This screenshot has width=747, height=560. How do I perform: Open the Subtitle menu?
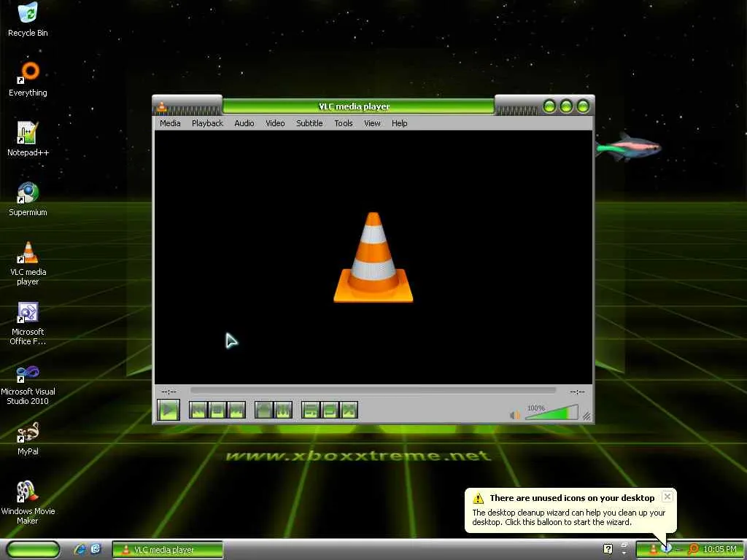coord(309,123)
